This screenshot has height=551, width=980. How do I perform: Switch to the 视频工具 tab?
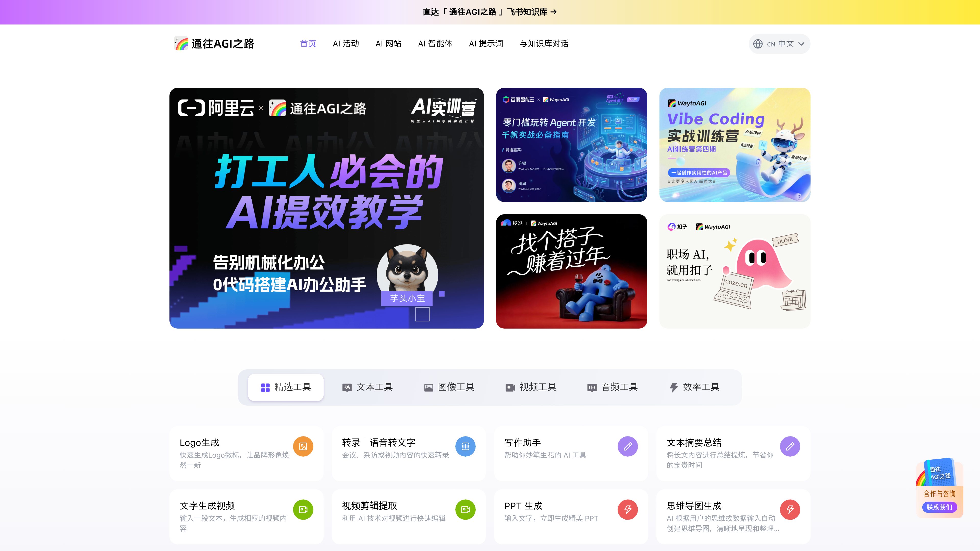(531, 387)
